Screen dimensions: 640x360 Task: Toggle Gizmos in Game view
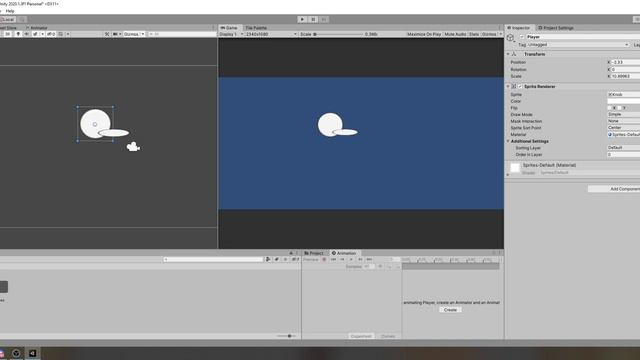pyautogui.click(x=489, y=34)
